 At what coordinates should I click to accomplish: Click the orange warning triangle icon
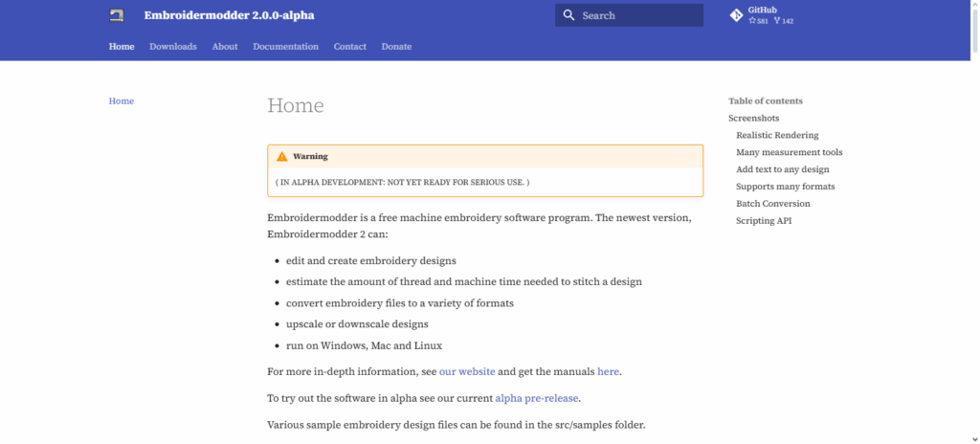coord(281,156)
